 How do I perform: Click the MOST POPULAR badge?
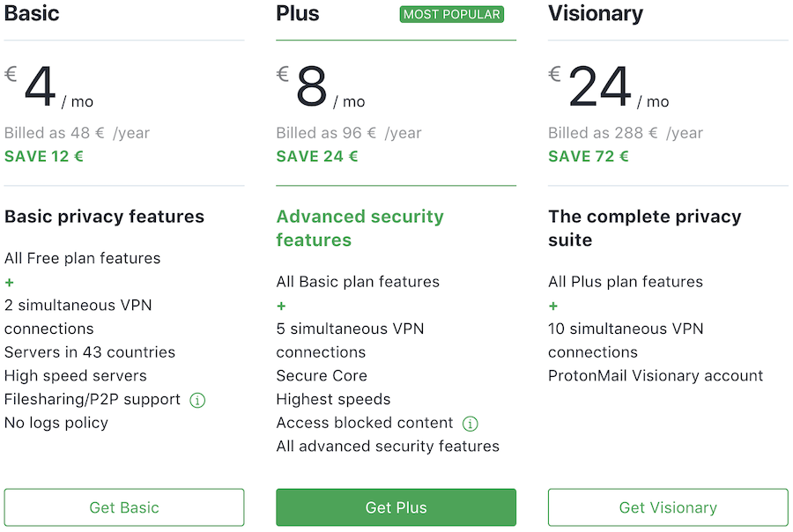[x=452, y=14]
